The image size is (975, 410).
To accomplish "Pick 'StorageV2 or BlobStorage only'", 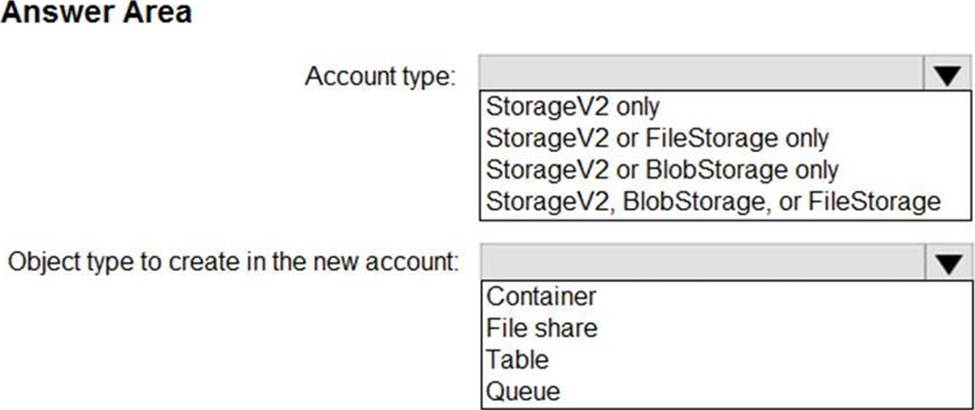I will [662, 169].
